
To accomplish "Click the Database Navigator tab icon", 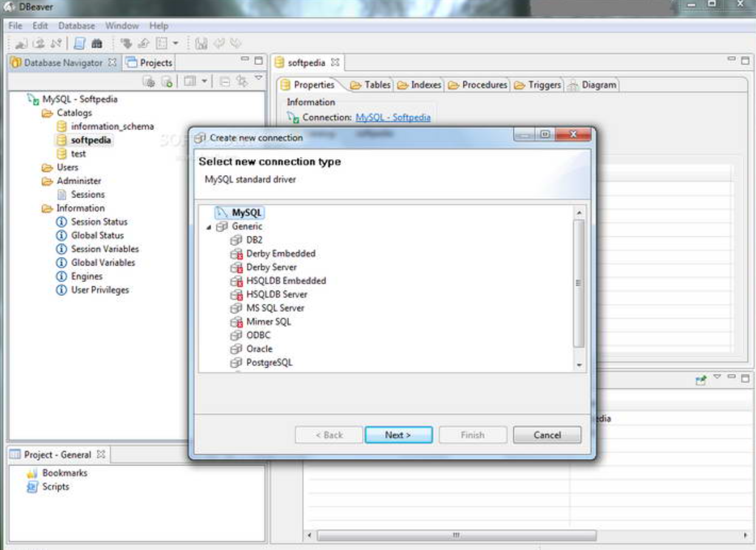I will click(16, 63).
